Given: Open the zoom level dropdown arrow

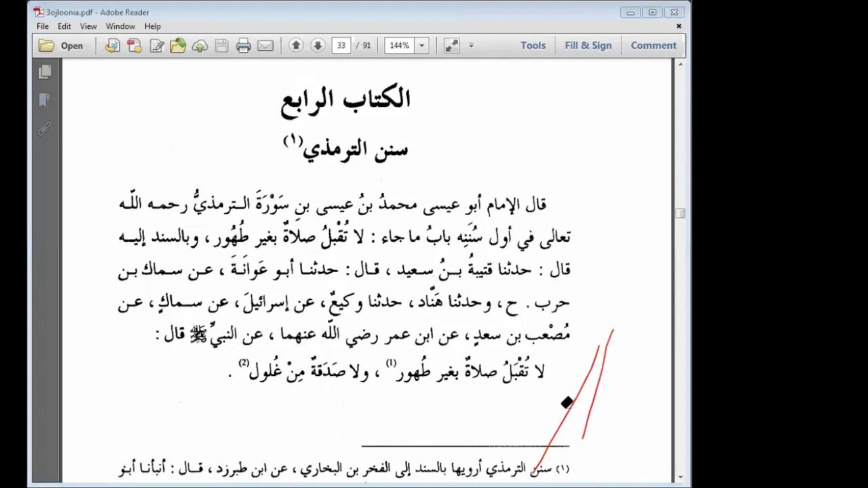Looking at the screenshot, I should [422, 45].
